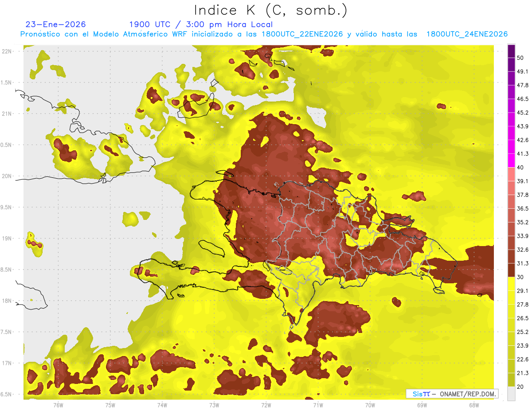Viewport: 532px width, 411px height.
Task: Click legend value '46.5'
Action: (523, 99)
